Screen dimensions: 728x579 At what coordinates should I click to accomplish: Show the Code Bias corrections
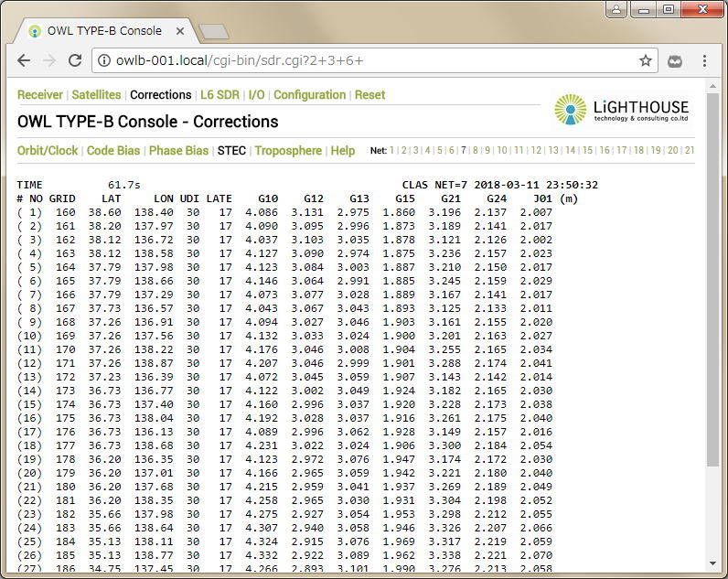(x=113, y=150)
